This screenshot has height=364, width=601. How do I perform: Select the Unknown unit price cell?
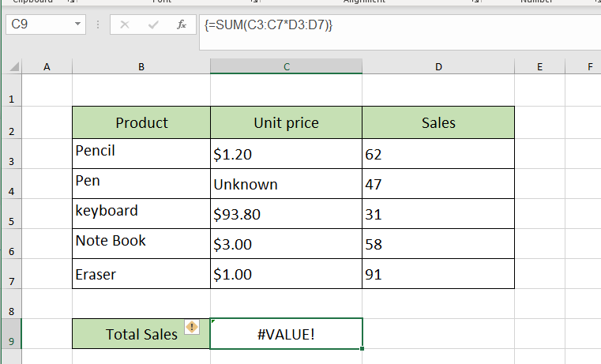coord(287,183)
